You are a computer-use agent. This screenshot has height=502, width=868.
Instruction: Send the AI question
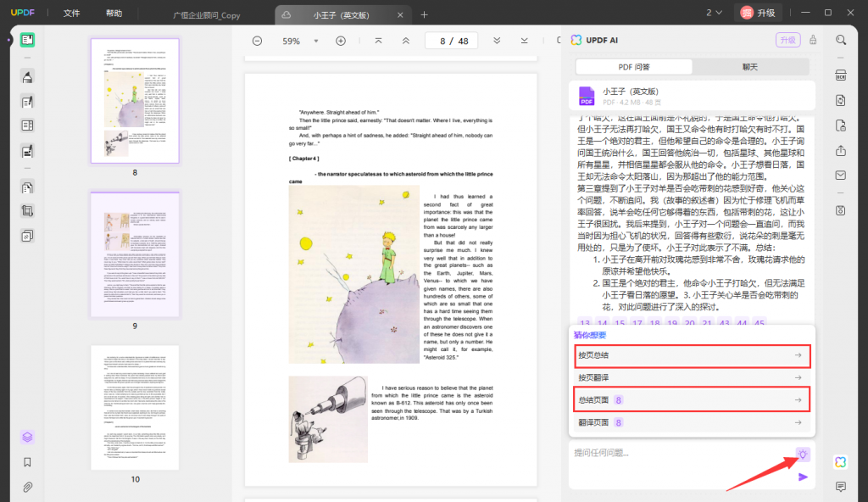[803, 477]
